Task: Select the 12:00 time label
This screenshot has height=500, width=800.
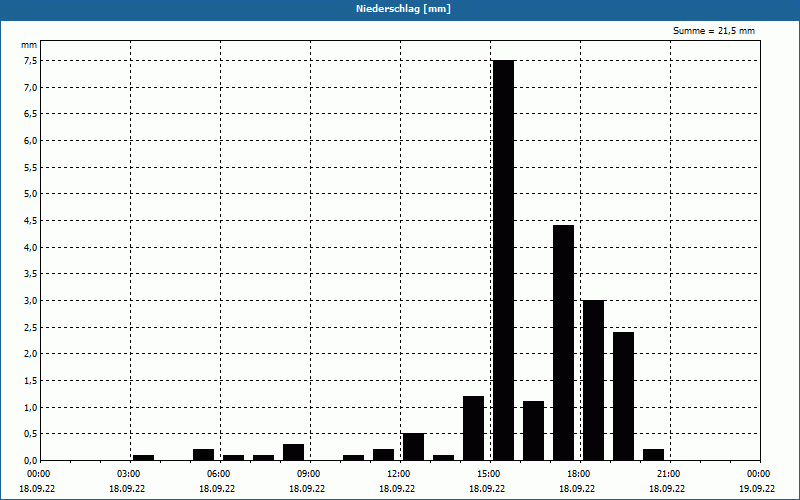Action: point(398,474)
